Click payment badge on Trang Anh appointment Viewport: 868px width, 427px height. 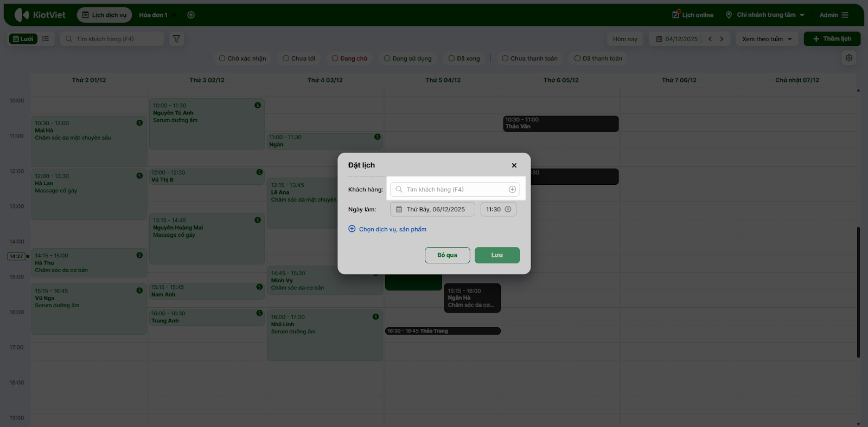(x=259, y=313)
